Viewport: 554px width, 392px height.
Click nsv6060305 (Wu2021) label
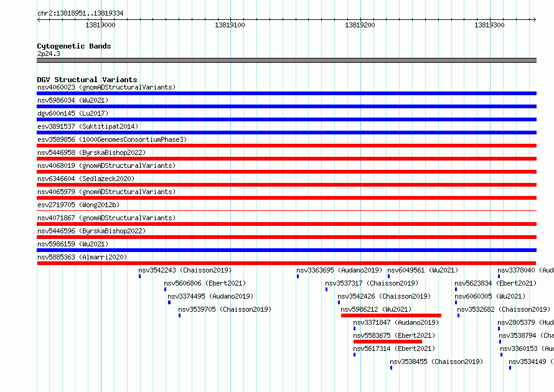click(x=490, y=296)
